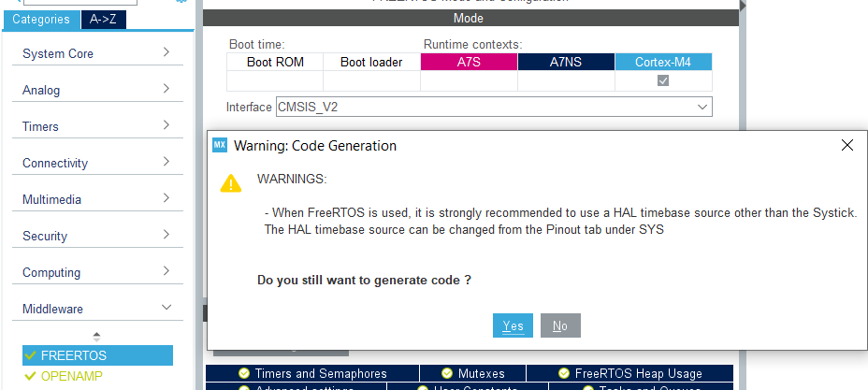Click the 'WARNINGS:' label in dialog

pos(292,180)
